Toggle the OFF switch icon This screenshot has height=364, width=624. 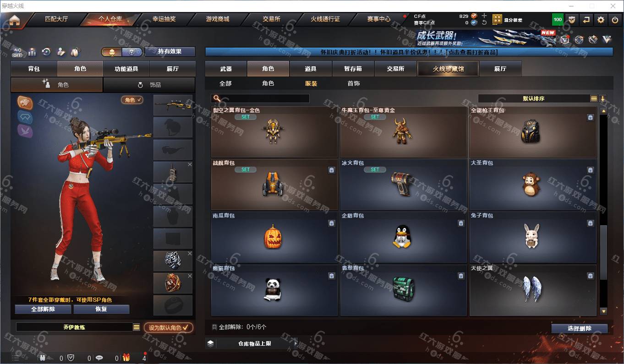click(17, 52)
